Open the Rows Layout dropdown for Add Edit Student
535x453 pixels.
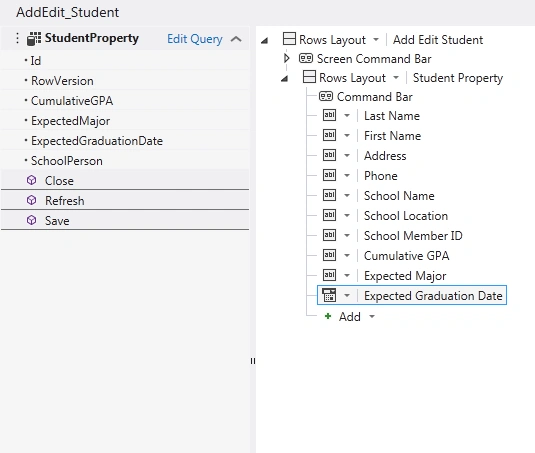(x=376, y=40)
